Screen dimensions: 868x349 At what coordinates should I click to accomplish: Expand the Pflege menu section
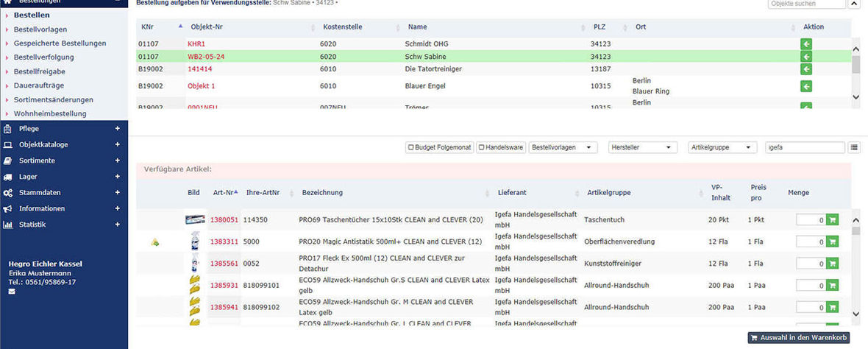[118, 129]
